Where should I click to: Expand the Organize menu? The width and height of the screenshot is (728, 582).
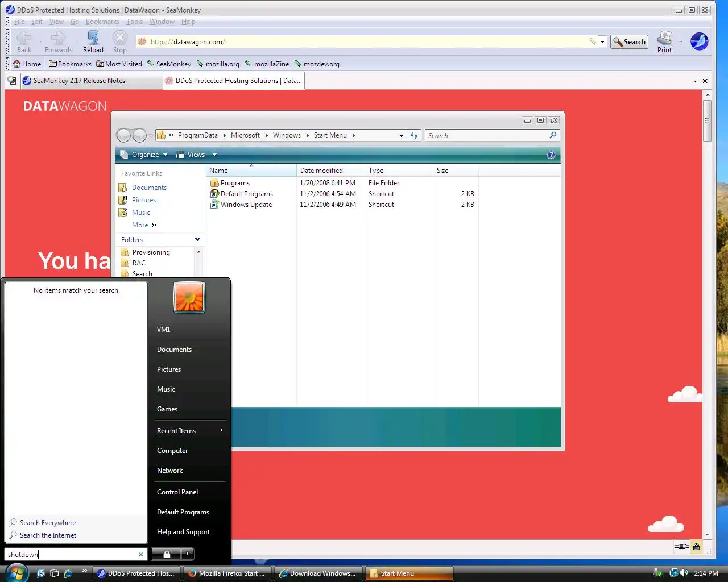[144, 155]
